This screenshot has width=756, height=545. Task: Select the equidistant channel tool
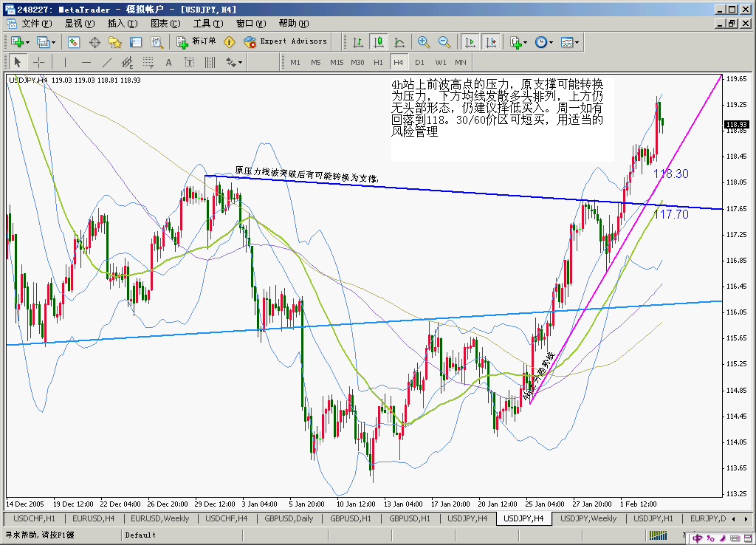tap(127, 62)
